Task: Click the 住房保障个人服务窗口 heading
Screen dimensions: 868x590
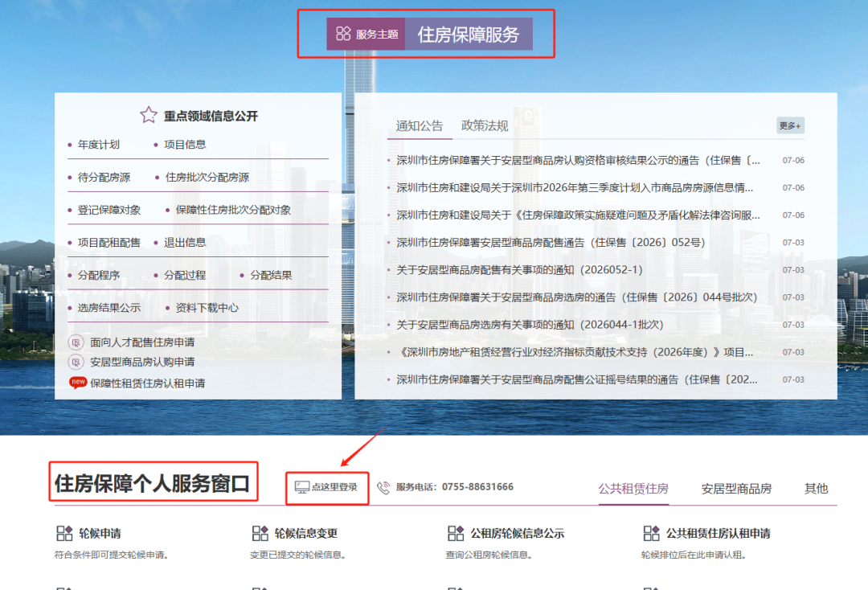Action: (152, 483)
